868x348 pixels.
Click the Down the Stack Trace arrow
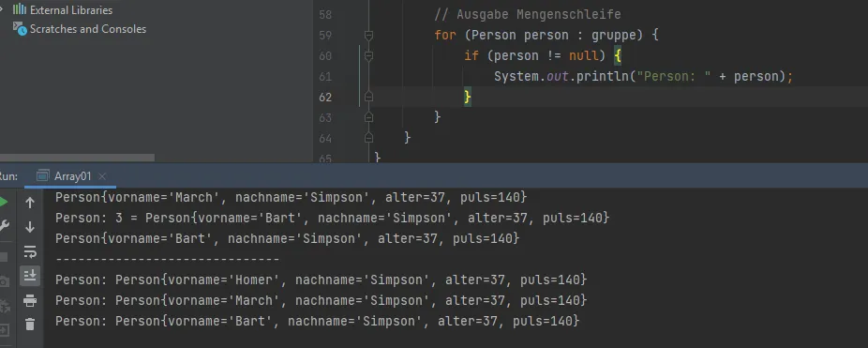(x=30, y=227)
